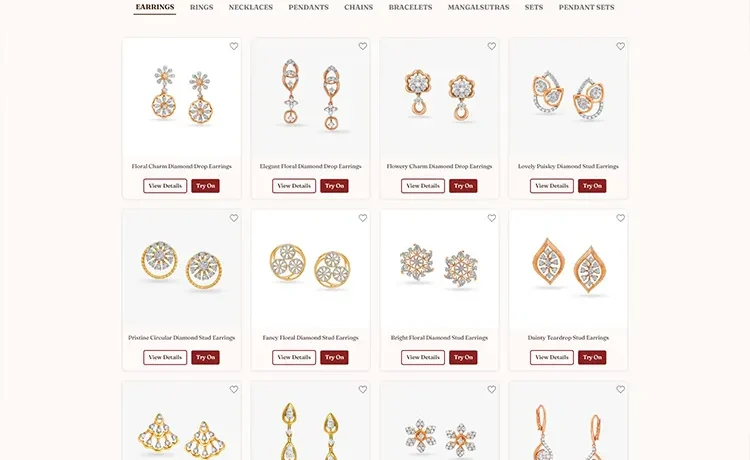View Details of Floral Charm Diamond Drop Earrings
Viewport: 750px width, 460px height.
pyautogui.click(x=165, y=186)
